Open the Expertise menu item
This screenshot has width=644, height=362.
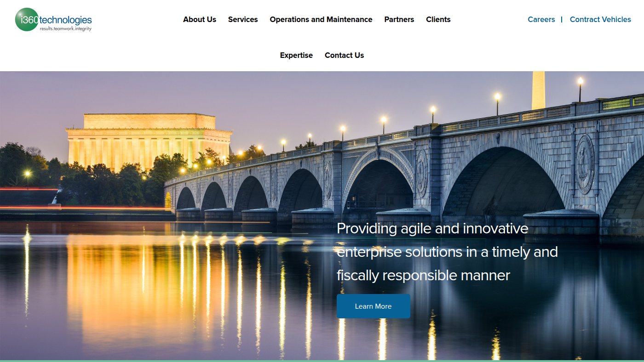click(x=296, y=55)
